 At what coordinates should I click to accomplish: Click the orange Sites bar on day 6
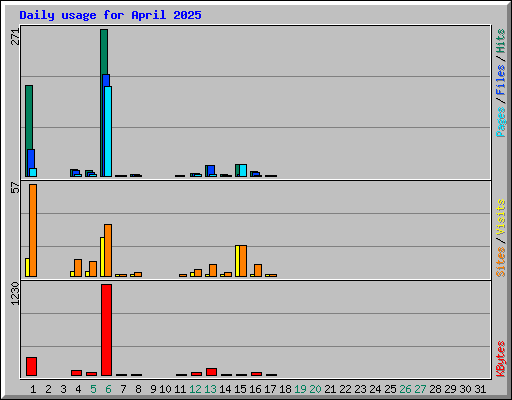coord(108,250)
